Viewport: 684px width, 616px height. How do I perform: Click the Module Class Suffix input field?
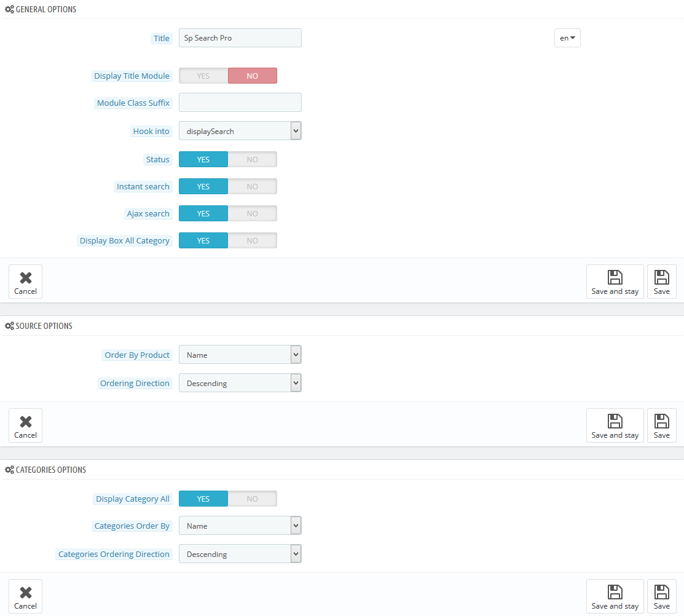click(240, 103)
